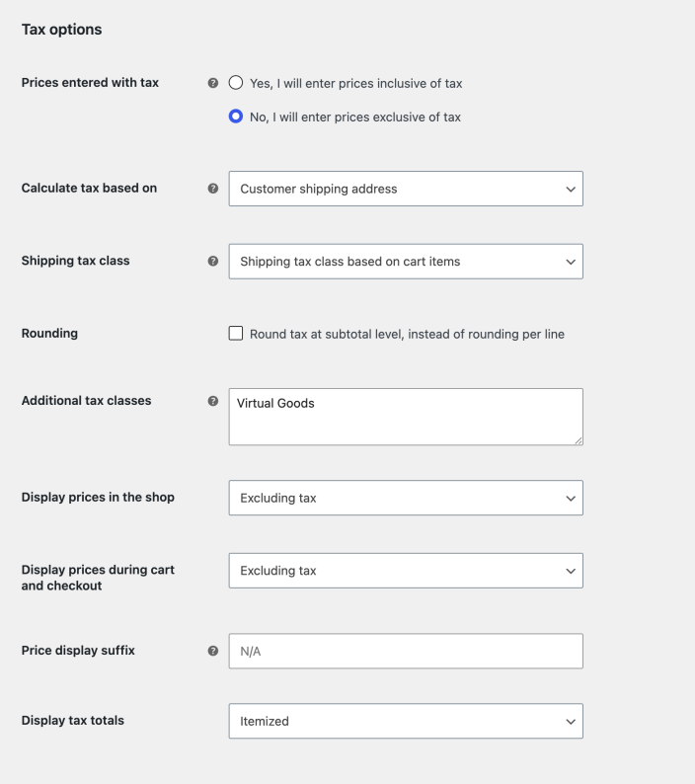
Task: Open Display prices during cart and checkout dropdown
Action: [x=406, y=571]
